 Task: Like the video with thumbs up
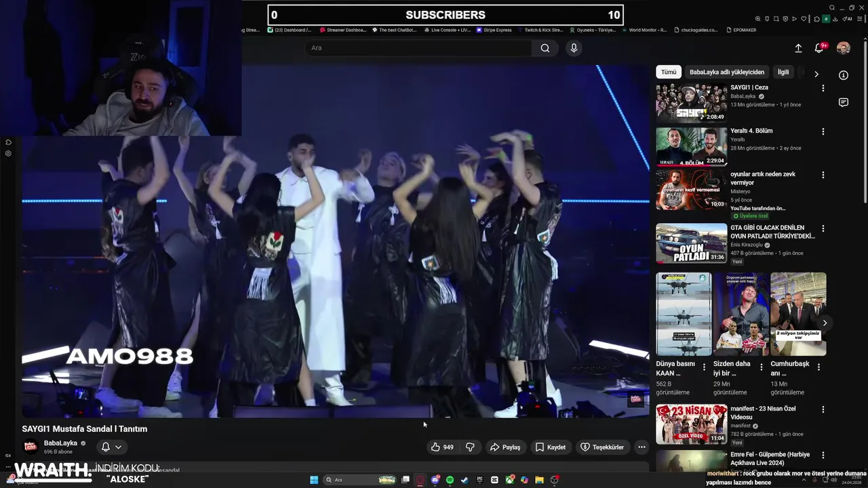click(x=442, y=447)
